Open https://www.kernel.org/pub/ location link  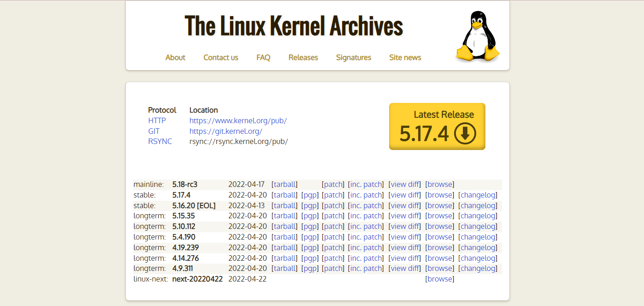click(x=238, y=120)
